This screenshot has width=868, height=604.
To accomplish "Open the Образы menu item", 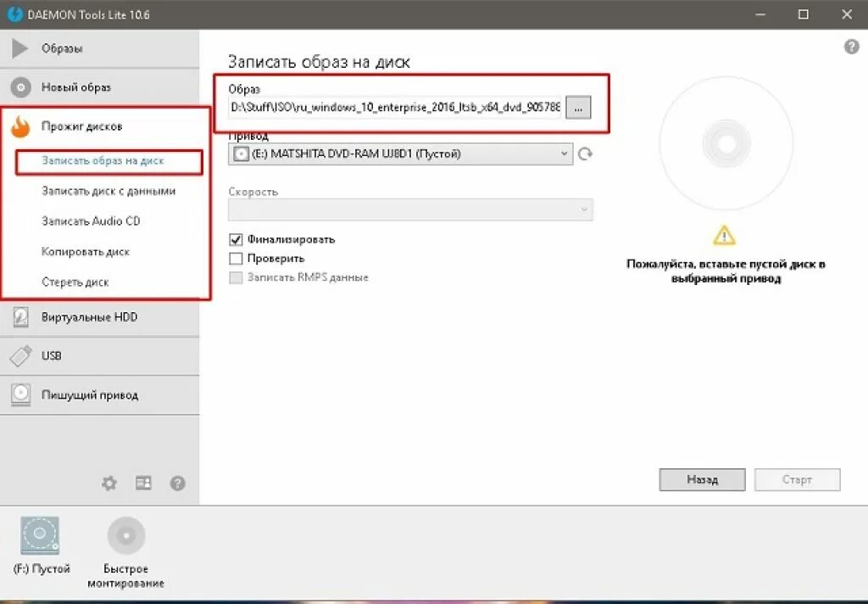I will [100, 48].
